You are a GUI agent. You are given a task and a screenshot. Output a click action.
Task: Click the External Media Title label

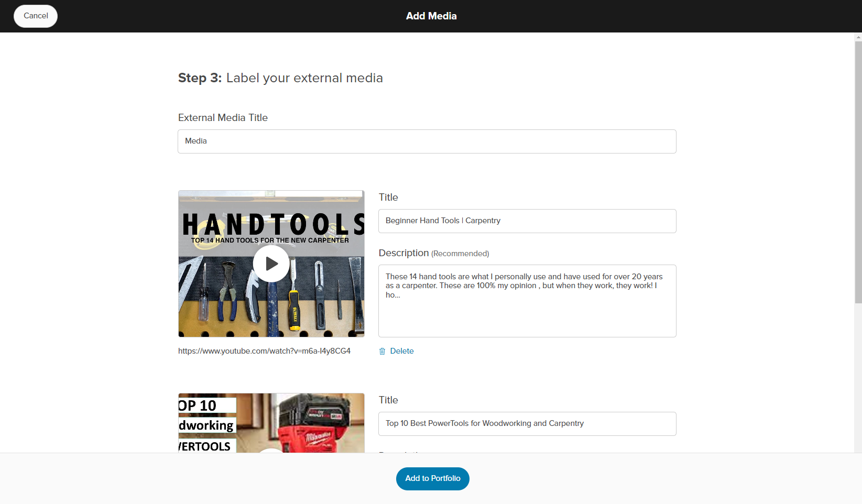[x=223, y=118]
